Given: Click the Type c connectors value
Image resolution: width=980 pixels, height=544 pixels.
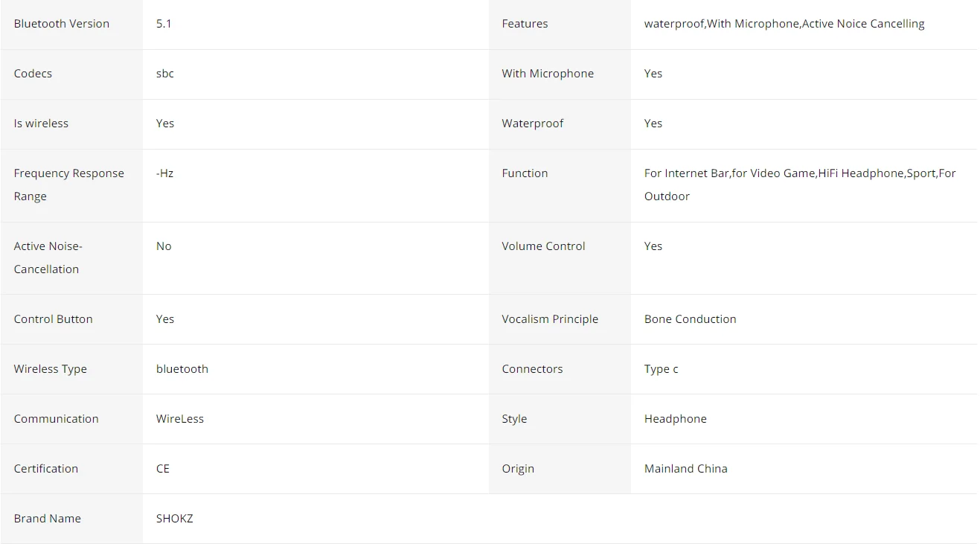Looking at the screenshot, I should pyautogui.click(x=661, y=369).
